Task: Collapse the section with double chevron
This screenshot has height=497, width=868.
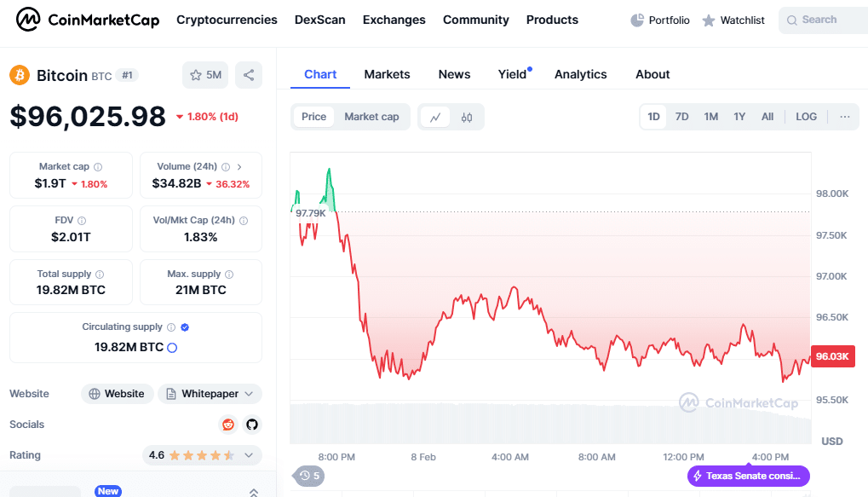Action: coord(254,492)
